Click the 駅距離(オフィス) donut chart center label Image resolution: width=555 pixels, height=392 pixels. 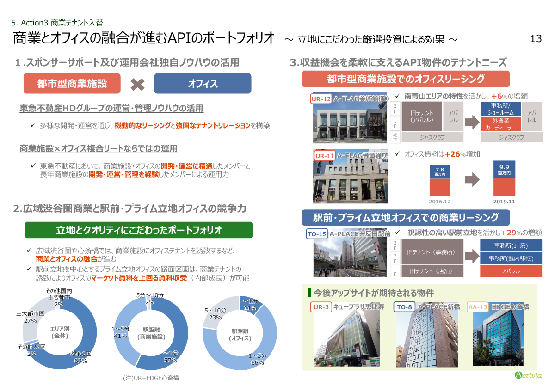[x=240, y=335]
